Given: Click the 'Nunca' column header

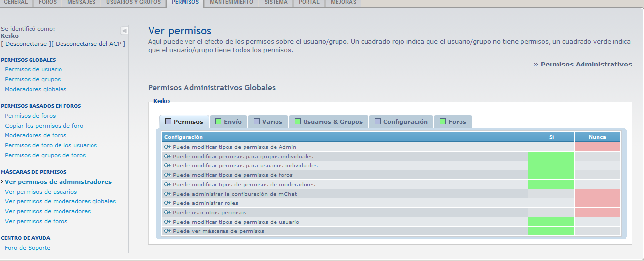Looking at the screenshot, I should pyautogui.click(x=597, y=137).
